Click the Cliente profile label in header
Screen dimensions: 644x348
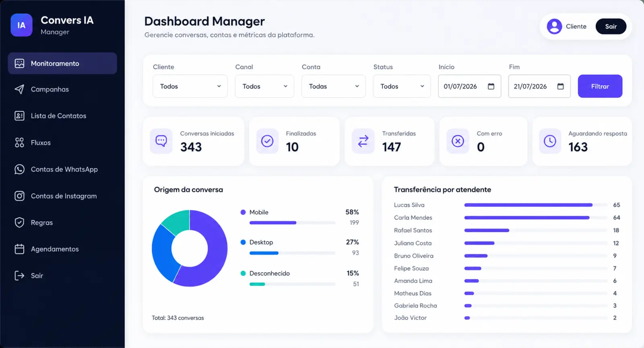[x=576, y=27]
